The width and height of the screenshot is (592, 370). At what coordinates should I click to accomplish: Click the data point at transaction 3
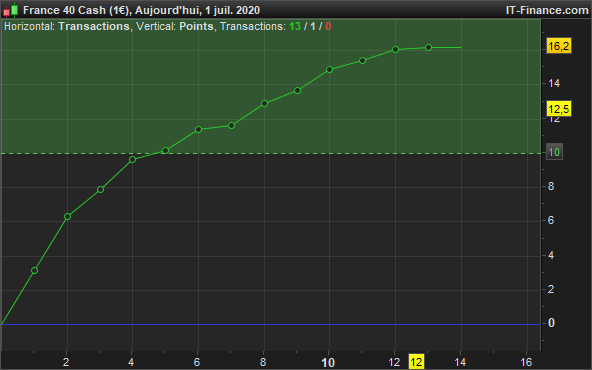coord(100,189)
